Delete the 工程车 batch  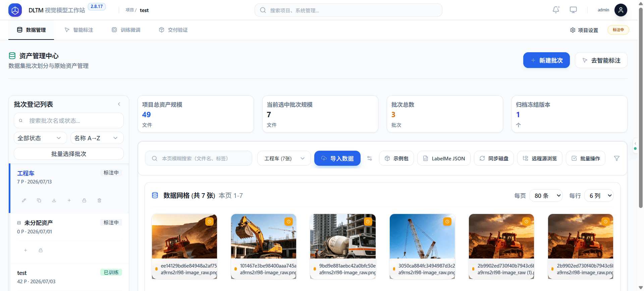(x=99, y=200)
